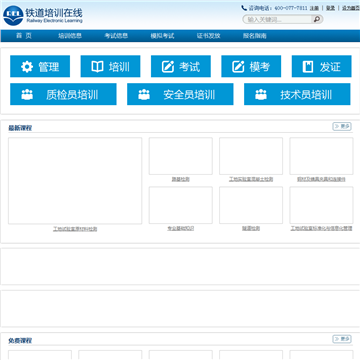The image size is (360, 360).
Task: Go to the 首页 navigation item
Action: coord(24,36)
